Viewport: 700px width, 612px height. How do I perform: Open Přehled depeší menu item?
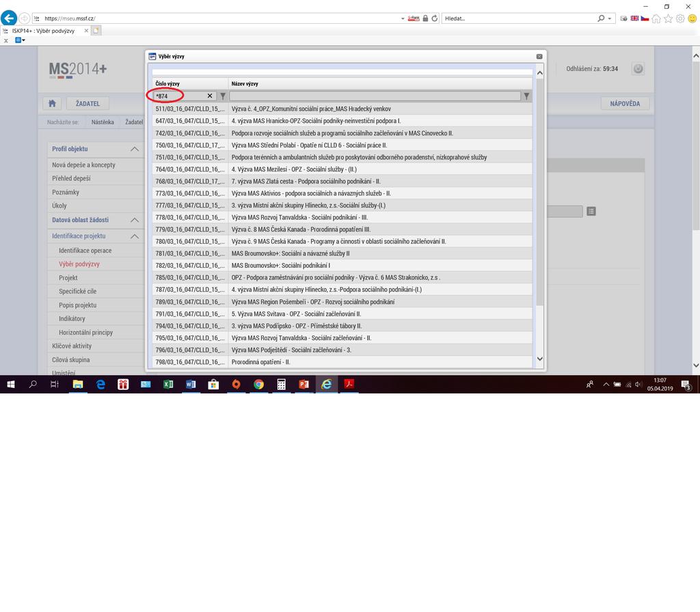[x=71, y=178]
